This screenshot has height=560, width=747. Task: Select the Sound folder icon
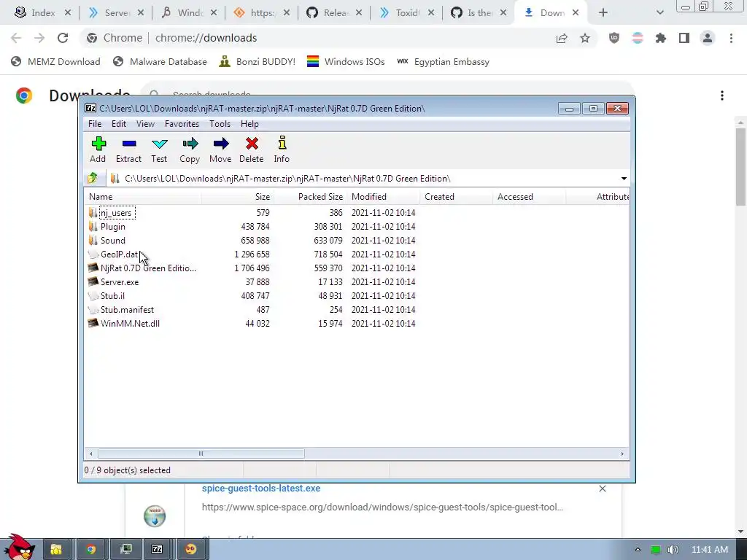tap(93, 241)
